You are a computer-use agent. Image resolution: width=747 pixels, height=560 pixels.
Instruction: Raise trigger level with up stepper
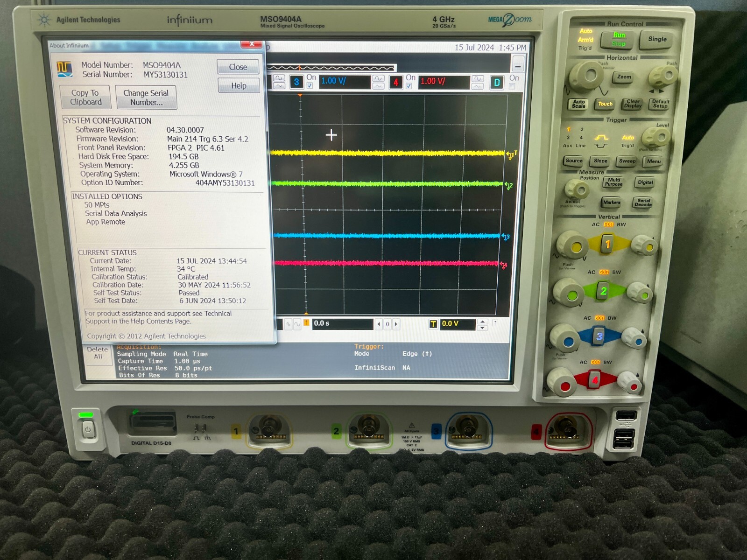(483, 322)
